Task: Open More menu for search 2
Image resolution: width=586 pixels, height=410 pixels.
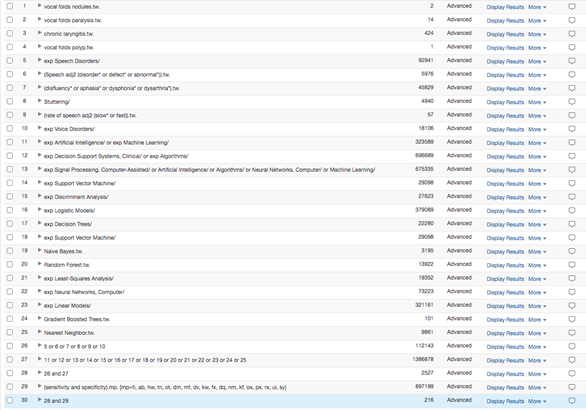Action: (x=537, y=21)
